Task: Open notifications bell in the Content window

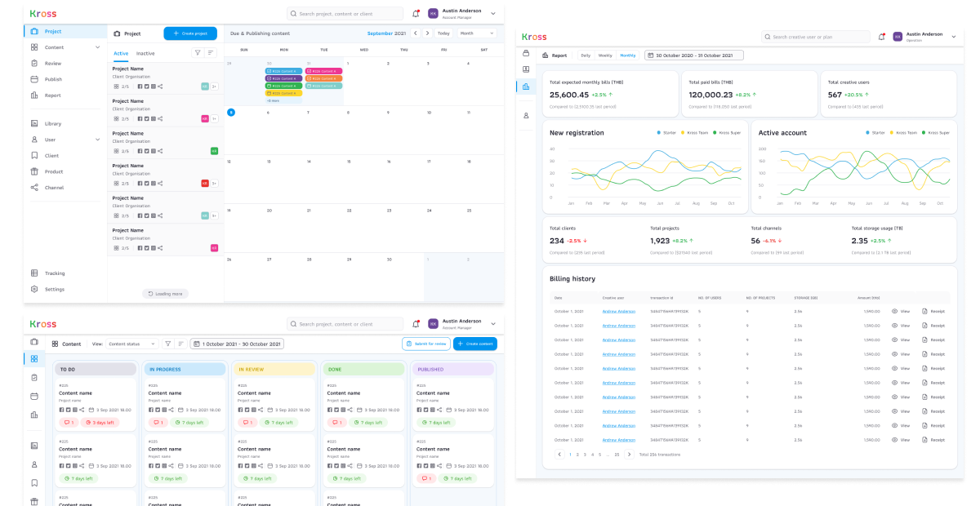Action: pos(416,324)
